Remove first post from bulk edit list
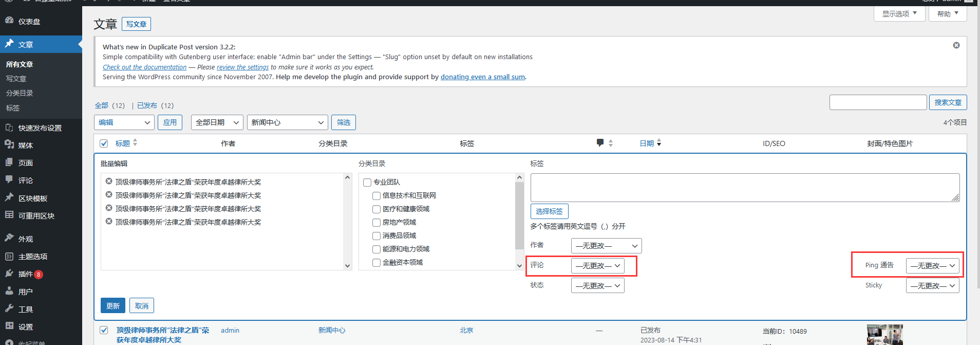Viewport: 980px width, 345px height. tap(109, 181)
